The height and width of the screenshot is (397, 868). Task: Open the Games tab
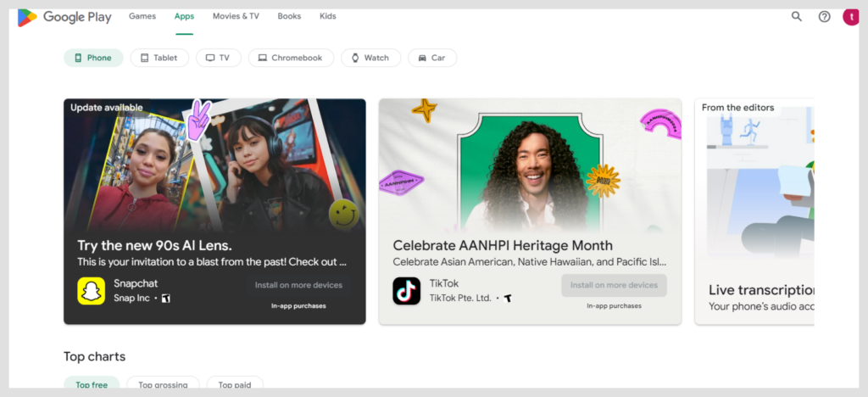pyautogui.click(x=142, y=16)
